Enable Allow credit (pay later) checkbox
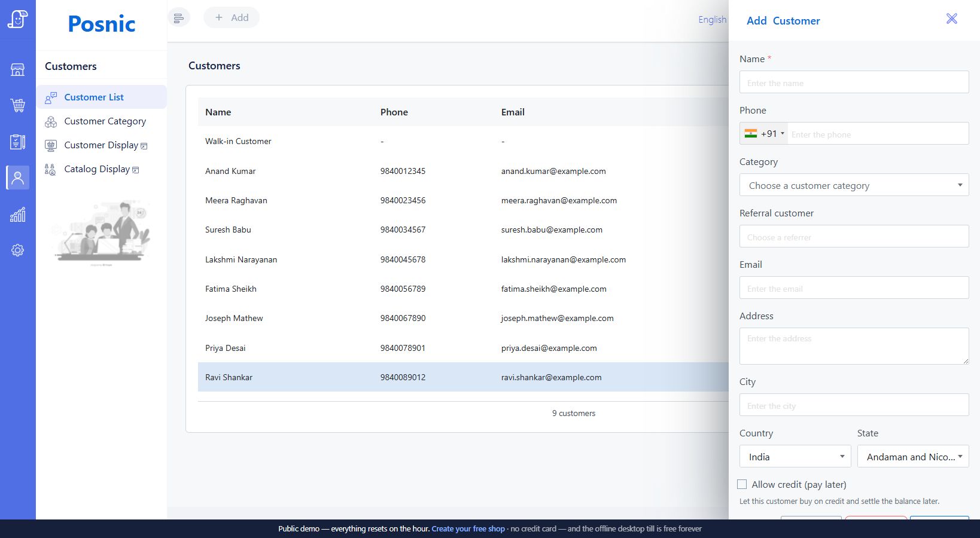Screen dimensions: 980x538 click(742, 484)
